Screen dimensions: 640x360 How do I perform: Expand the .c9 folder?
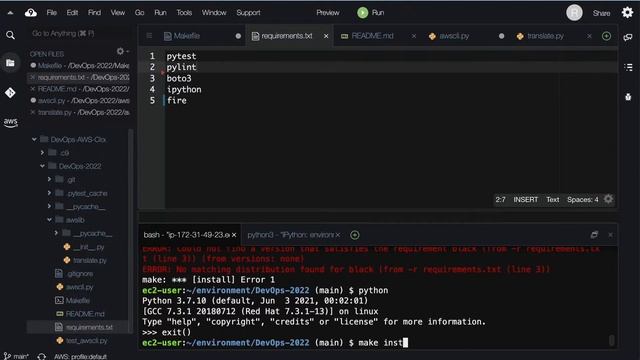tap(42, 153)
